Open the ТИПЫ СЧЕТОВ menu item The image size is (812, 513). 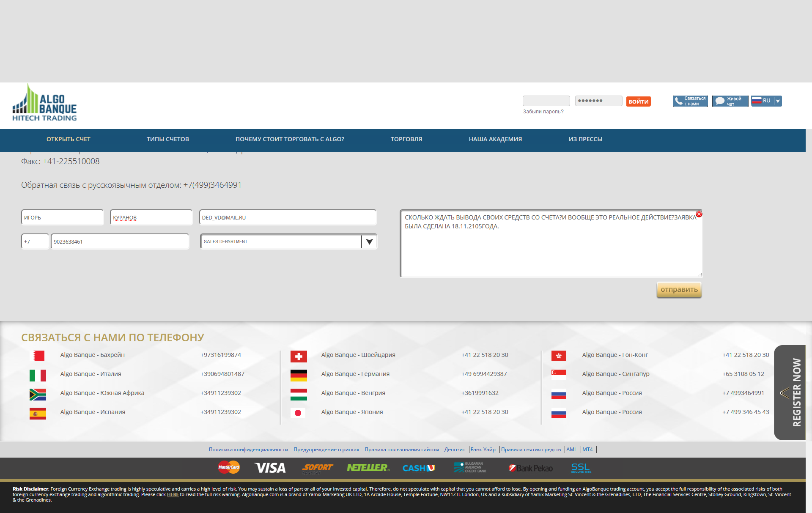168,139
